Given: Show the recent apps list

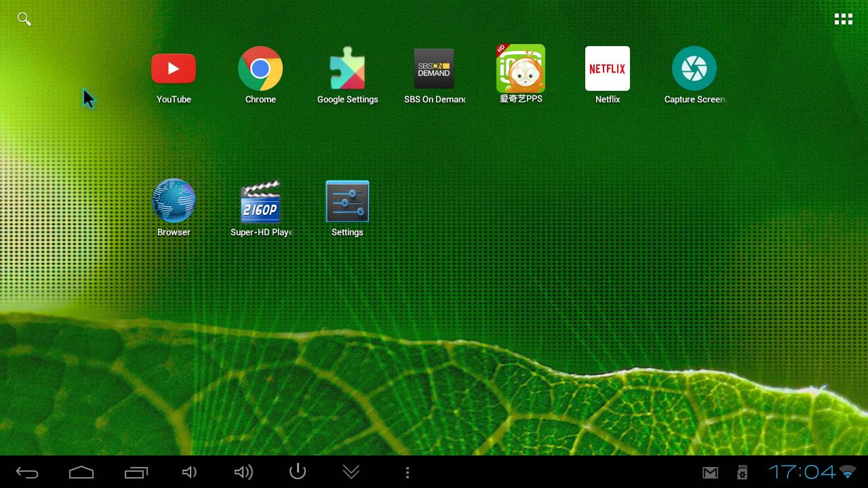Looking at the screenshot, I should point(136,472).
